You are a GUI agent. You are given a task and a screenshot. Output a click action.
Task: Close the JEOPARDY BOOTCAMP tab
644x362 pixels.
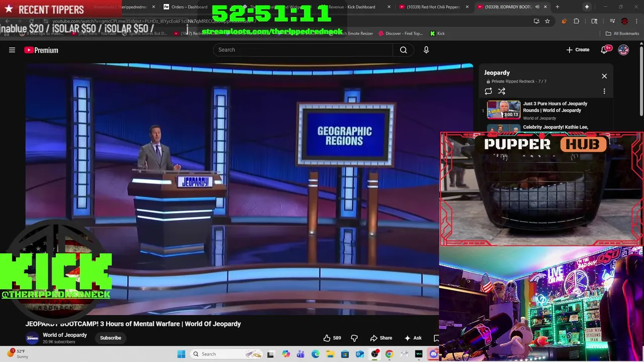545,7
